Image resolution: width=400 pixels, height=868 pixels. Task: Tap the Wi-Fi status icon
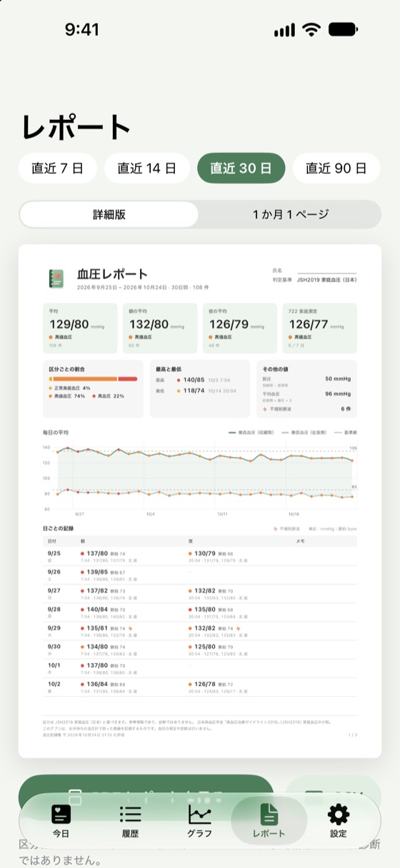311,30
